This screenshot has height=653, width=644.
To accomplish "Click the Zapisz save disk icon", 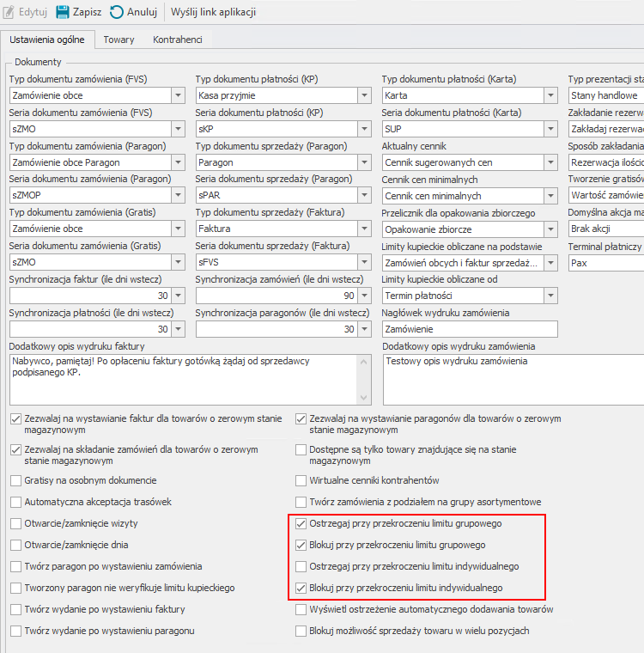I will point(63,12).
